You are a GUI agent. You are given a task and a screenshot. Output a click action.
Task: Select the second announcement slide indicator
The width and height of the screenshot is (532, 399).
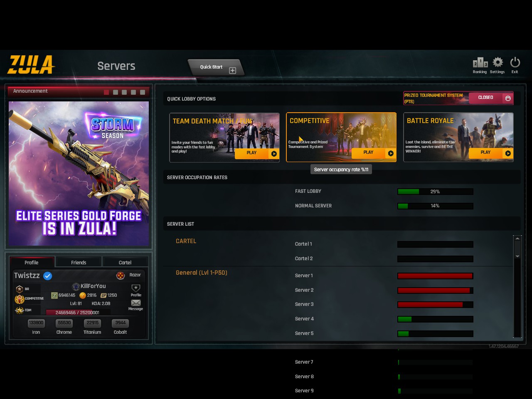[x=116, y=92]
